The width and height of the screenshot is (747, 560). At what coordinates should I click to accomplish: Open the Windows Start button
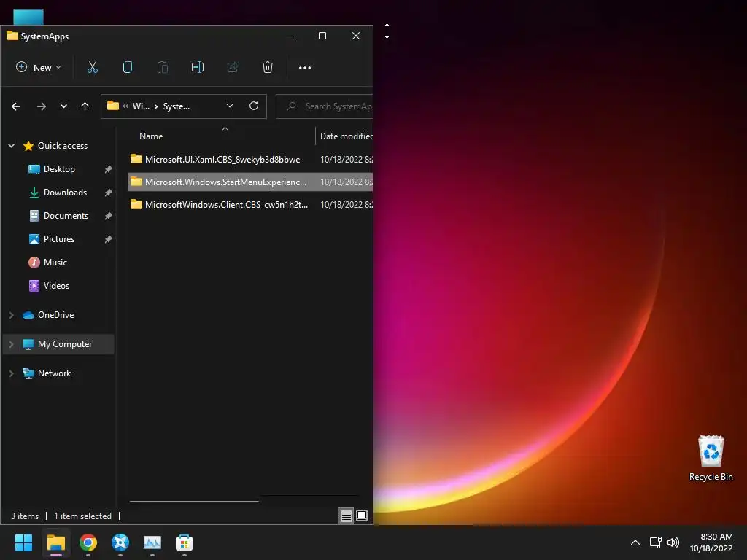[23, 542]
